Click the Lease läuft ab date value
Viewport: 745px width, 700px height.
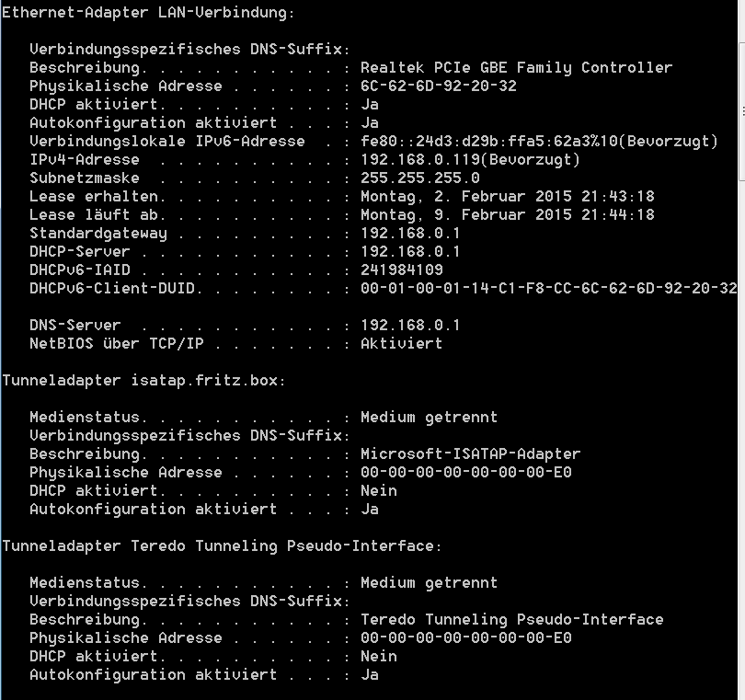(x=508, y=215)
